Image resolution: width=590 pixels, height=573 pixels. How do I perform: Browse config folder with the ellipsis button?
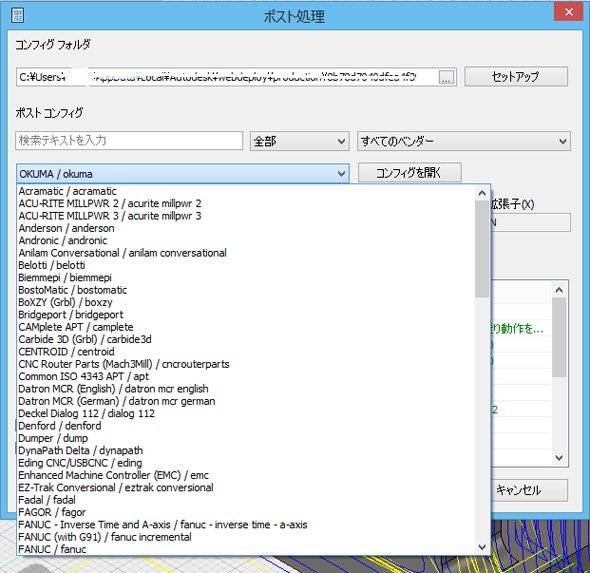[x=446, y=77]
